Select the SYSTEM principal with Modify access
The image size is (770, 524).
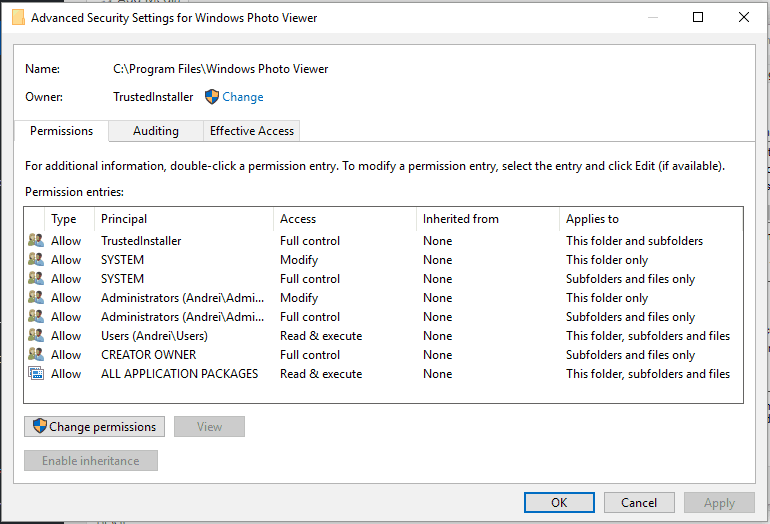[x=122, y=260]
